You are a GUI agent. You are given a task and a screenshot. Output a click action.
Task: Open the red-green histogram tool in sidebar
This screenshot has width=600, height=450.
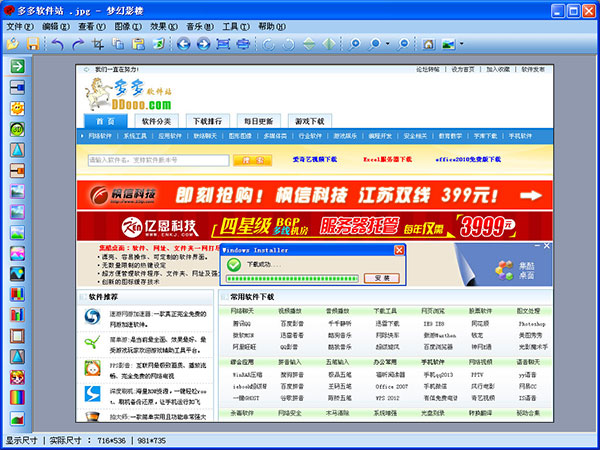pyautogui.click(x=17, y=418)
